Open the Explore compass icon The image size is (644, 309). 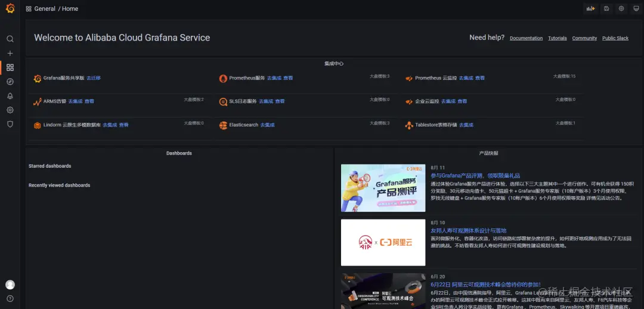pyautogui.click(x=10, y=82)
